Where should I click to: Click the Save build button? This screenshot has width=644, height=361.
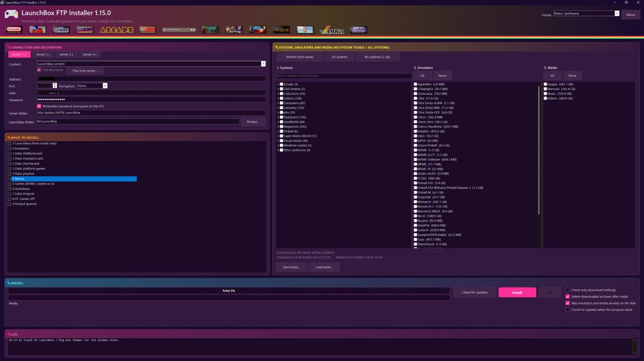coord(291,267)
